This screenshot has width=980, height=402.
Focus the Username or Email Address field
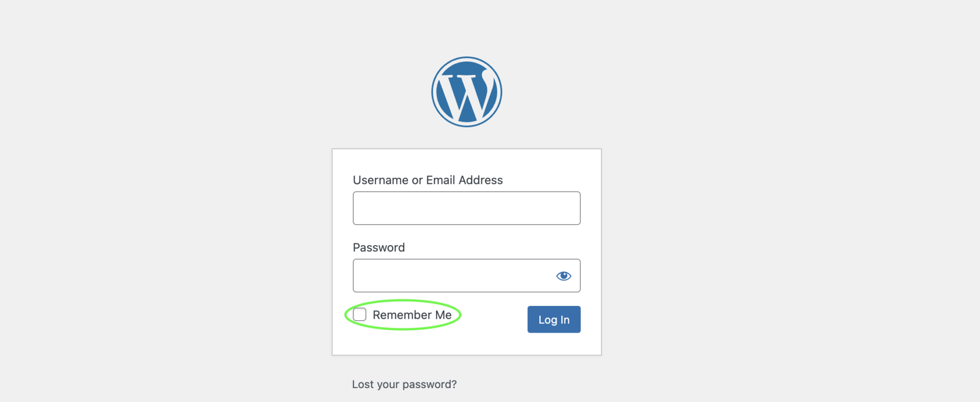coord(466,208)
